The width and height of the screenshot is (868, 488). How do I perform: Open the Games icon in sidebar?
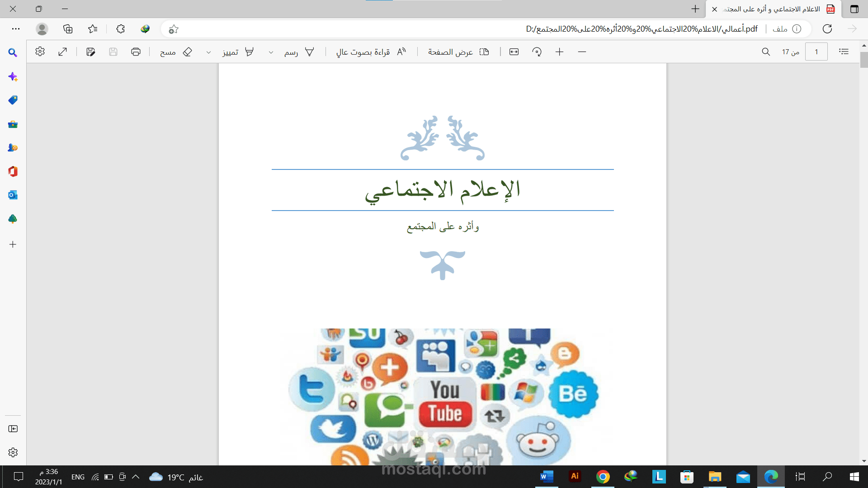tap(13, 148)
